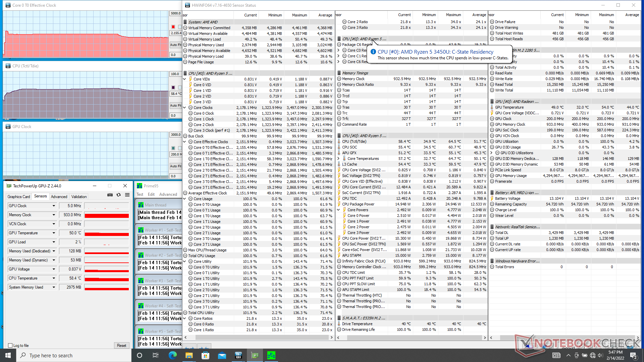The width and height of the screenshot is (644, 362).
Task: Open Cortana from the taskbar
Action: pos(140,355)
